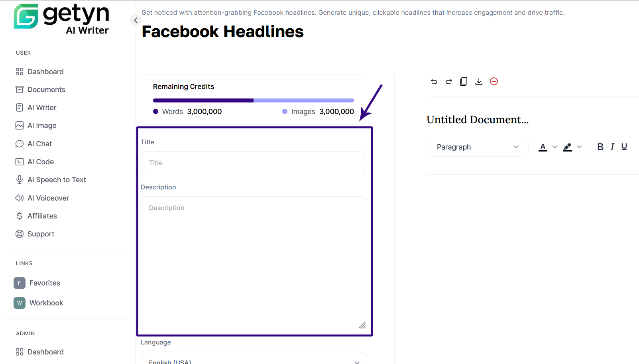Click the remaining credits progress bar
The image size is (639, 364).
tap(254, 100)
